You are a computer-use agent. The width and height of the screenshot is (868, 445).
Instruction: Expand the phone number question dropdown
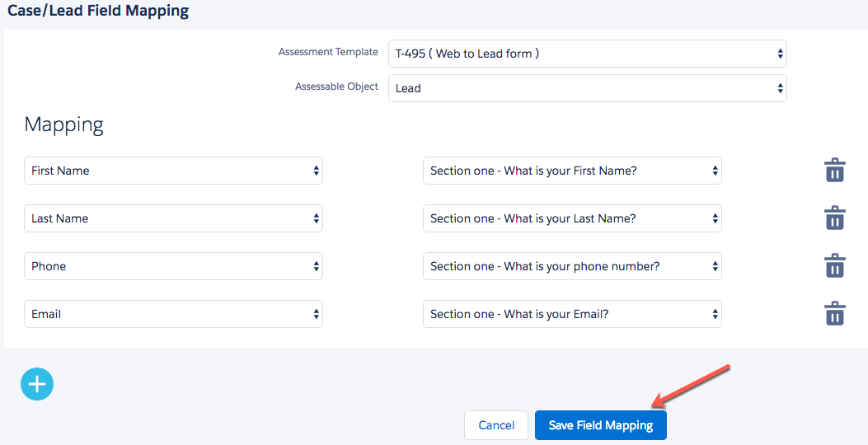pos(572,266)
